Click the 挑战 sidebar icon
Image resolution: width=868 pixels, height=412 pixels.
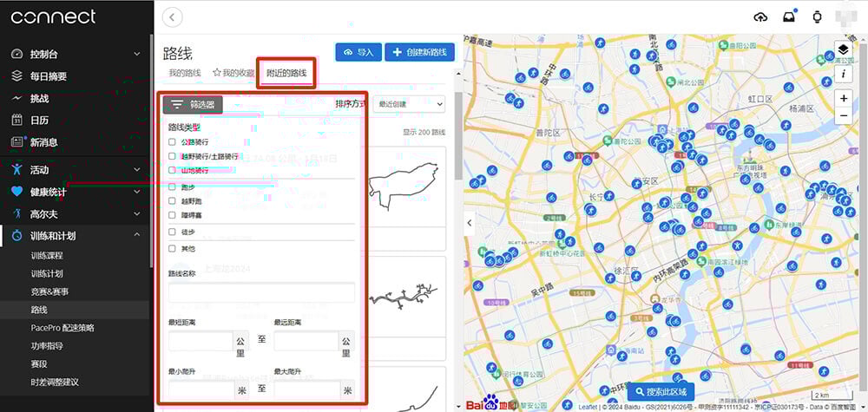click(16, 98)
